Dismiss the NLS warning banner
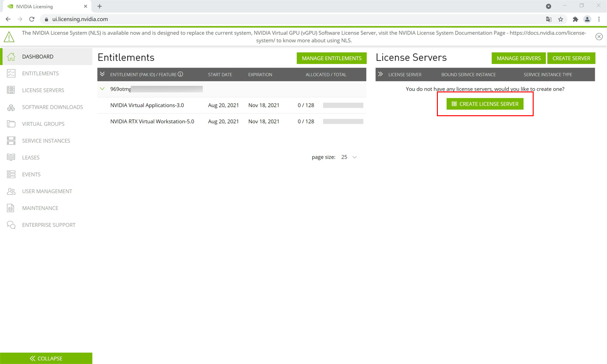The height and width of the screenshot is (364, 607). coord(599,36)
